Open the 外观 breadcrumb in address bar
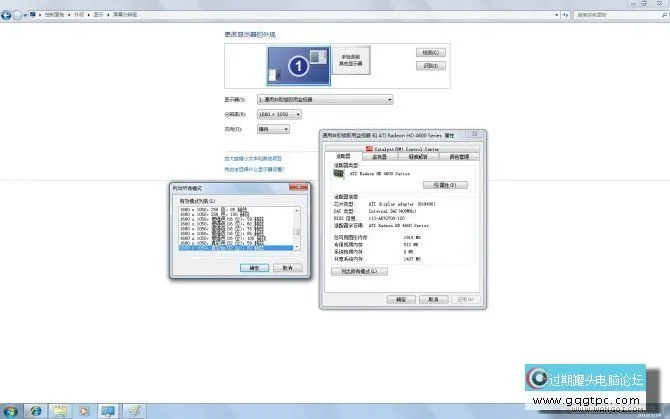Viewport: 670px width, 419px height. 79,15
